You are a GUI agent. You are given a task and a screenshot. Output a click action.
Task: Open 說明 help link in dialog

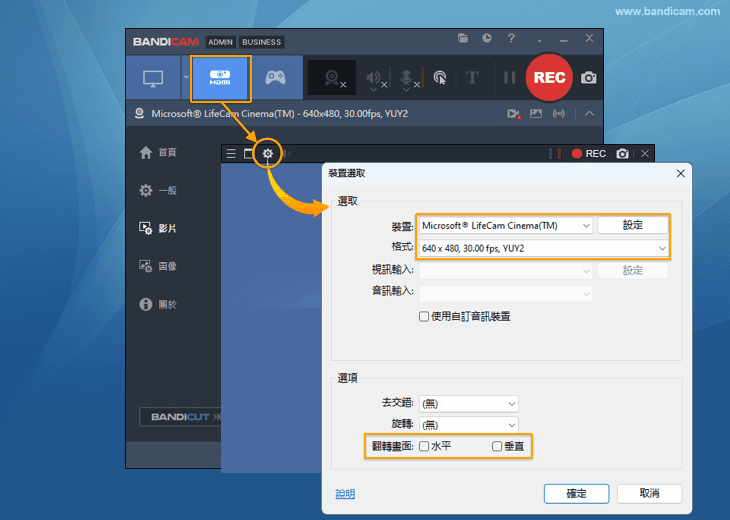pyautogui.click(x=345, y=494)
